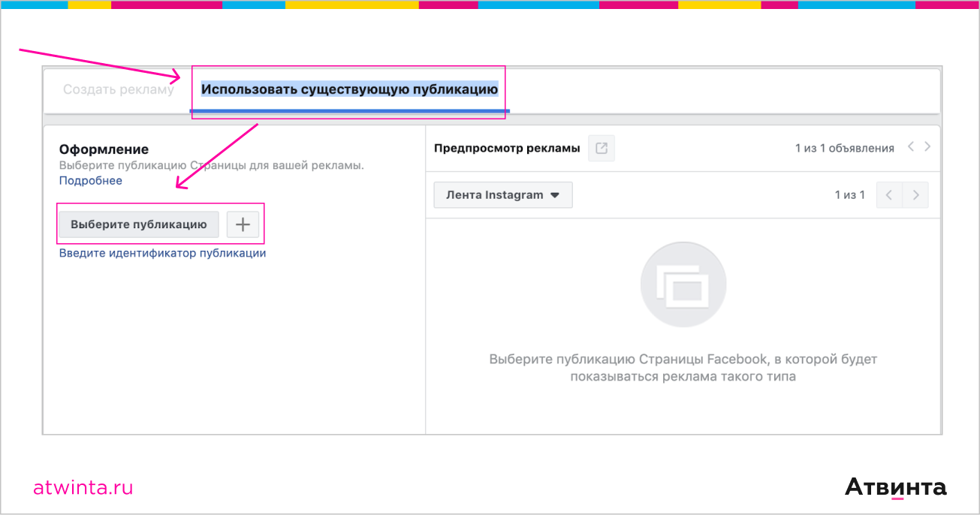Click Введите идентификатор публикации link
The image size is (980, 515).
(x=162, y=254)
